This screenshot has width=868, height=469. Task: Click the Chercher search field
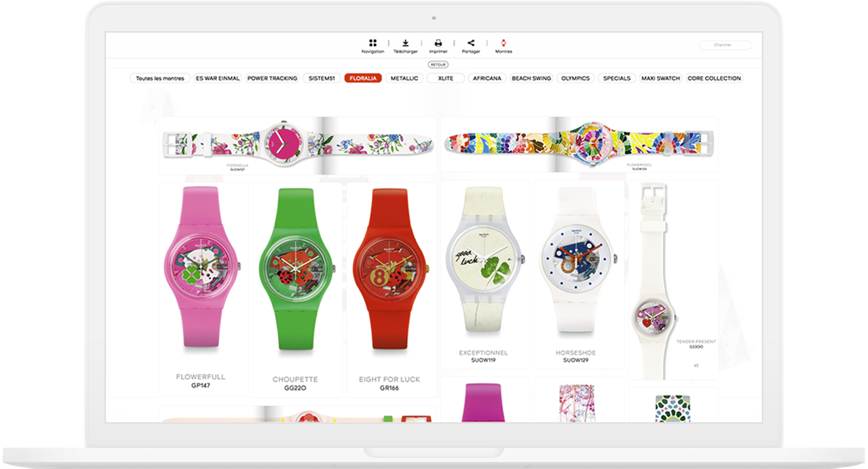(x=725, y=45)
